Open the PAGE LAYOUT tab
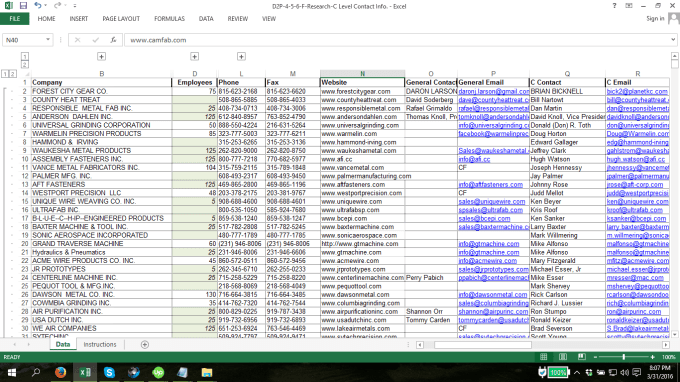The image size is (680, 382). [121, 19]
